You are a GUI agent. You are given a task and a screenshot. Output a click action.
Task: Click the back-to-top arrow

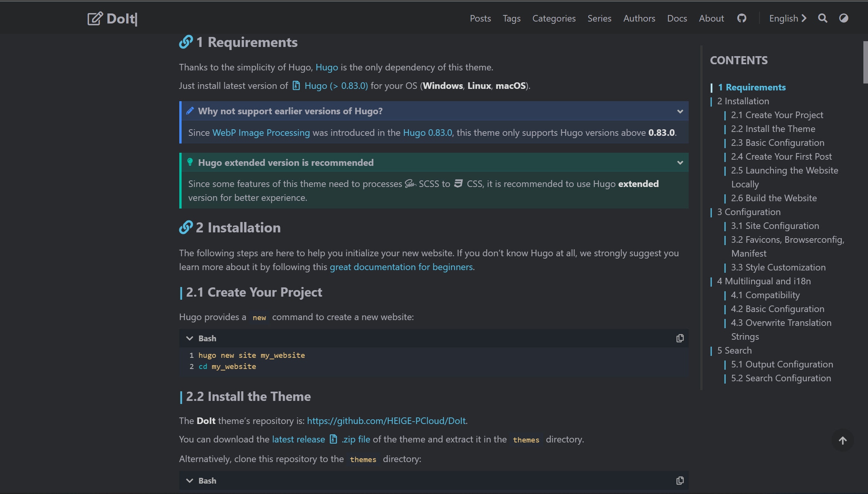click(843, 440)
